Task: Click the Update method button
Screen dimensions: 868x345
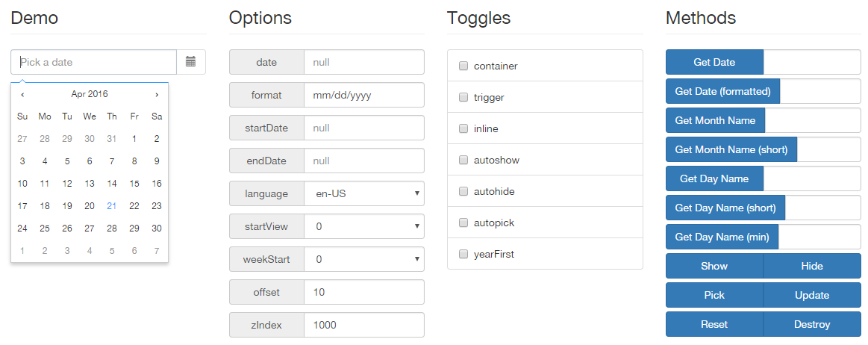Action: [x=812, y=295]
